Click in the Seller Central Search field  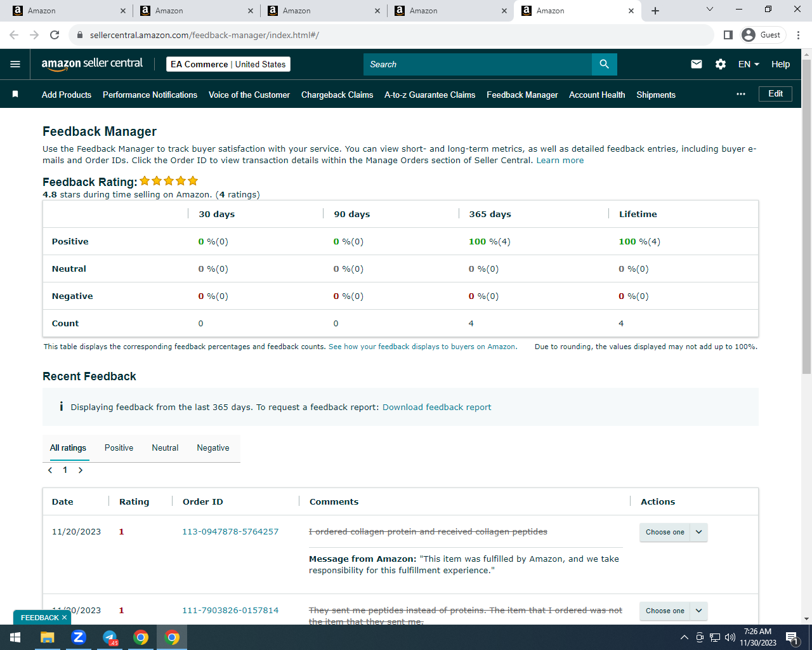(x=478, y=64)
